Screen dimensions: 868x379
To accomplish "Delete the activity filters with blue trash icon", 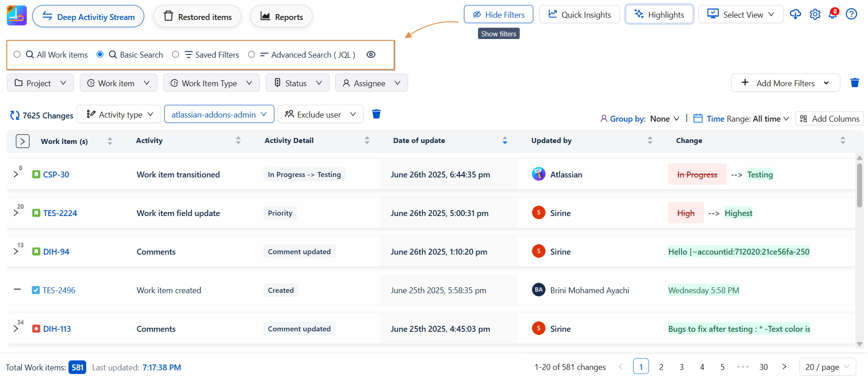I will (x=376, y=114).
